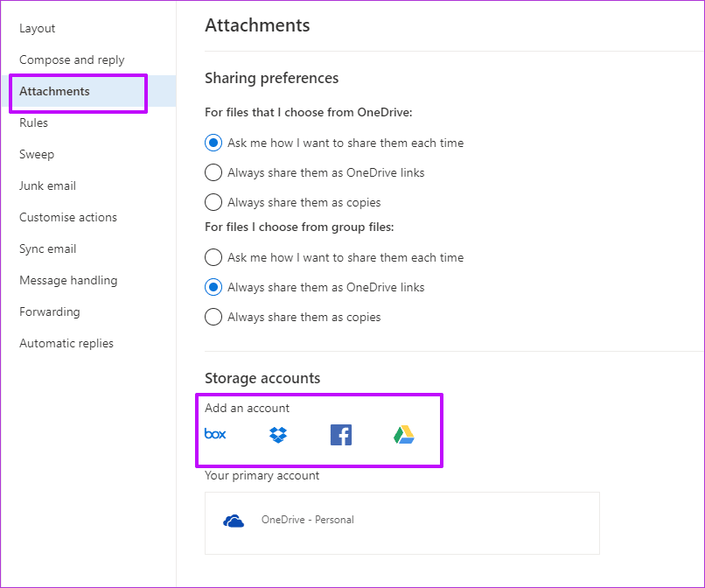The width and height of the screenshot is (705, 588).
Task: Click the OneDrive - Personal label
Action: pyautogui.click(x=308, y=520)
